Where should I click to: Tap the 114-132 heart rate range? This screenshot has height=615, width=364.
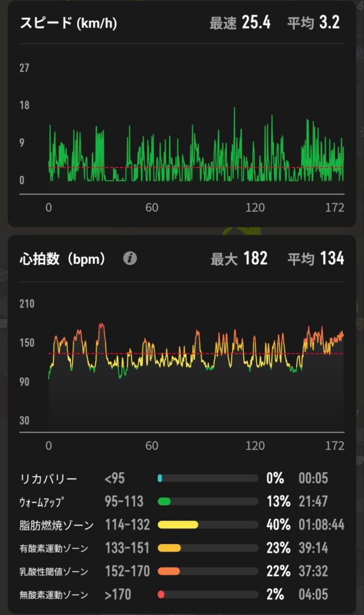[x=127, y=525]
